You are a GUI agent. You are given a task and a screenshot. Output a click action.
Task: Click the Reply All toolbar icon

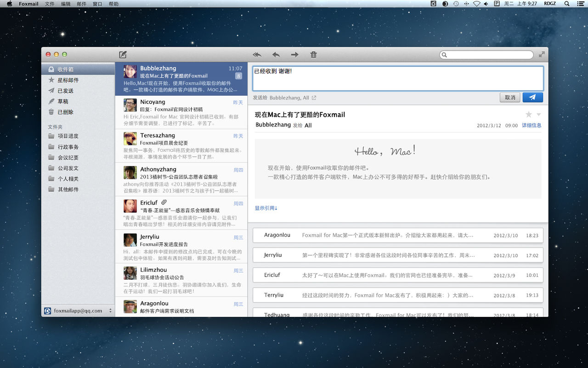coord(257,55)
